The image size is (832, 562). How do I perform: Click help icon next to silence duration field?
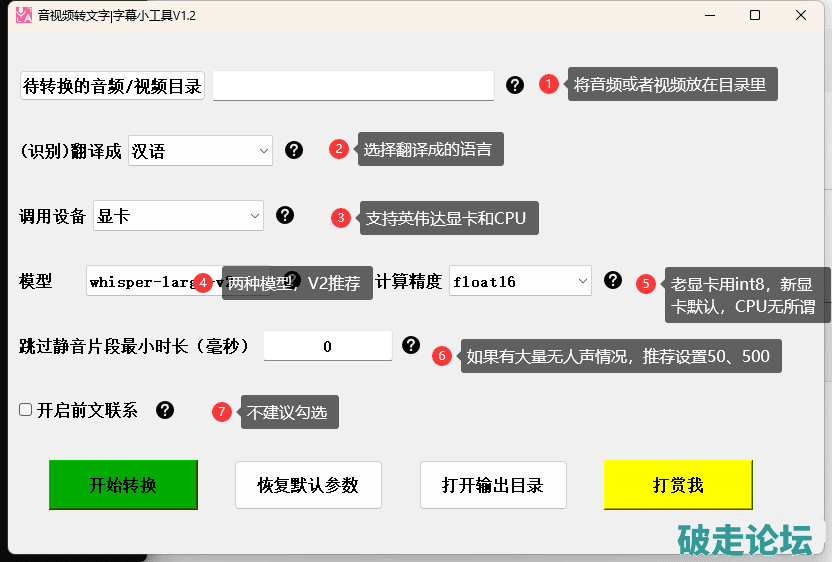tap(411, 345)
